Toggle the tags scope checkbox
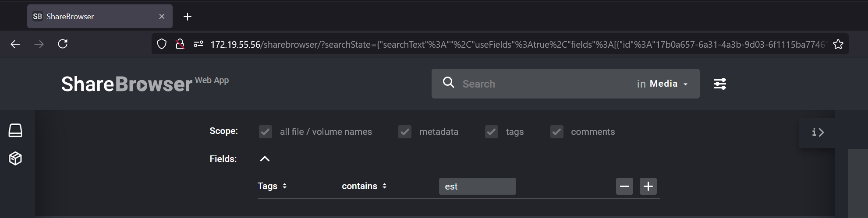This screenshot has width=868, height=218. click(x=492, y=132)
